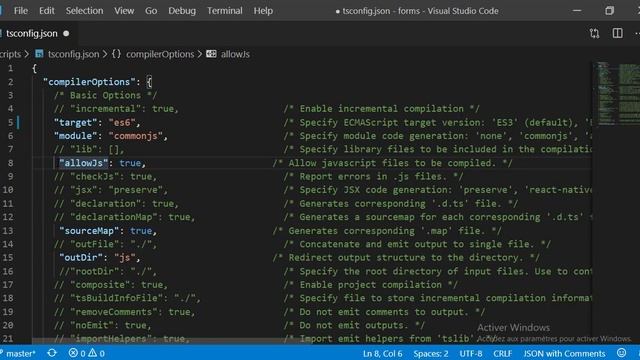640x360 pixels.
Task: Click the "js" value on line 15
Action: 125,258
